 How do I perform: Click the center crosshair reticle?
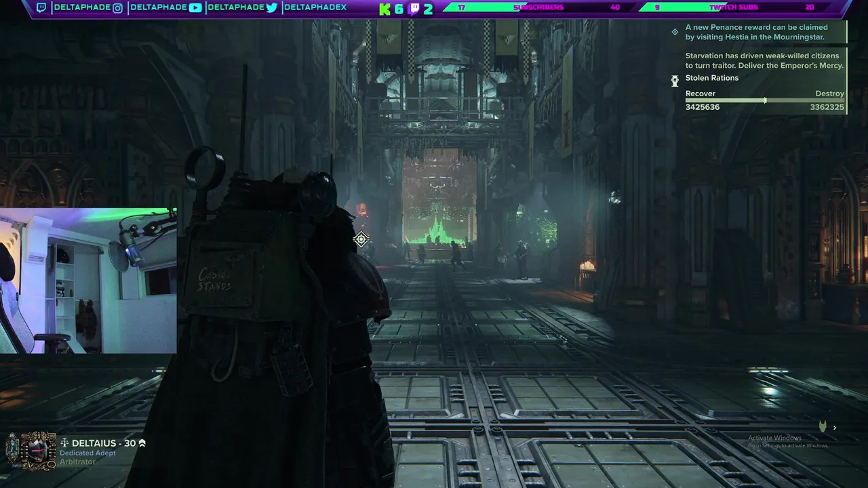(x=361, y=239)
